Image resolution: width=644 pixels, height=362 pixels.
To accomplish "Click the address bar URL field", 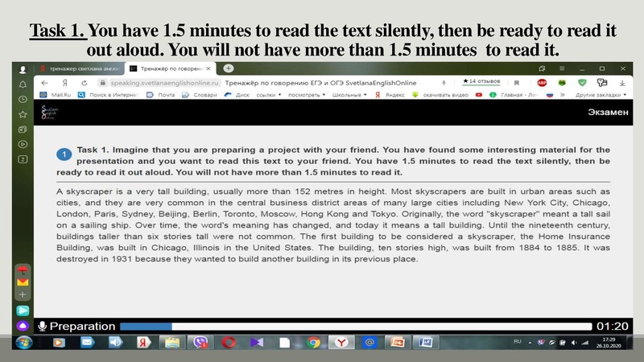I will pyautogui.click(x=161, y=83).
